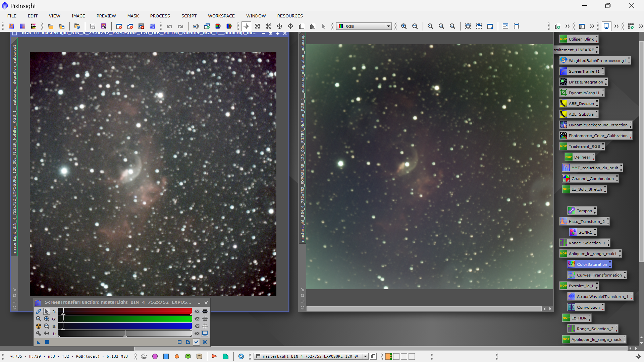
Task: Click the reset arrow for the B channel
Action: 197,326
